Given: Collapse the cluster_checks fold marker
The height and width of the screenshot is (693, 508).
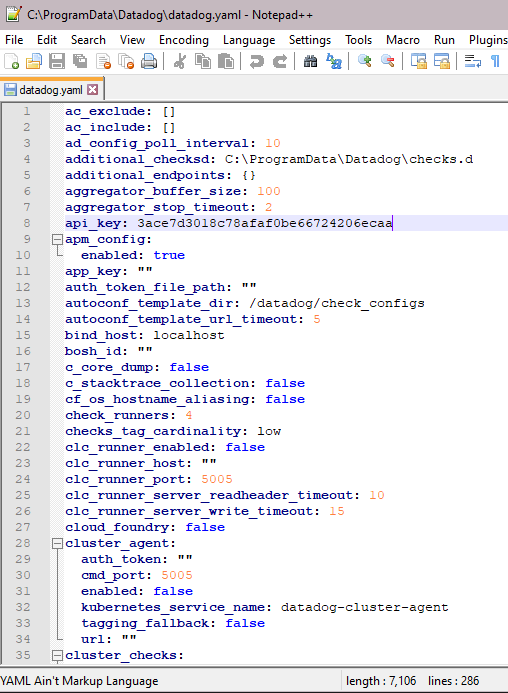Looking at the screenshot, I should (x=57, y=655).
